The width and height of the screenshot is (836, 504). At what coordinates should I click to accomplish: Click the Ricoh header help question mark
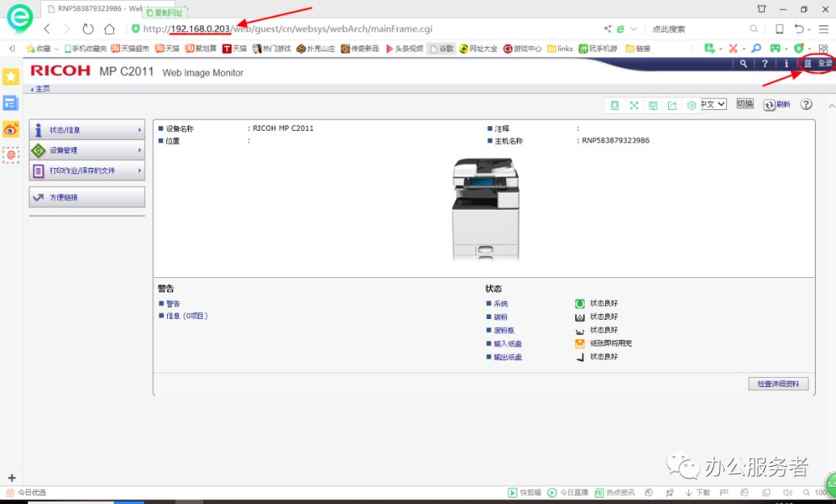click(765, 63)
